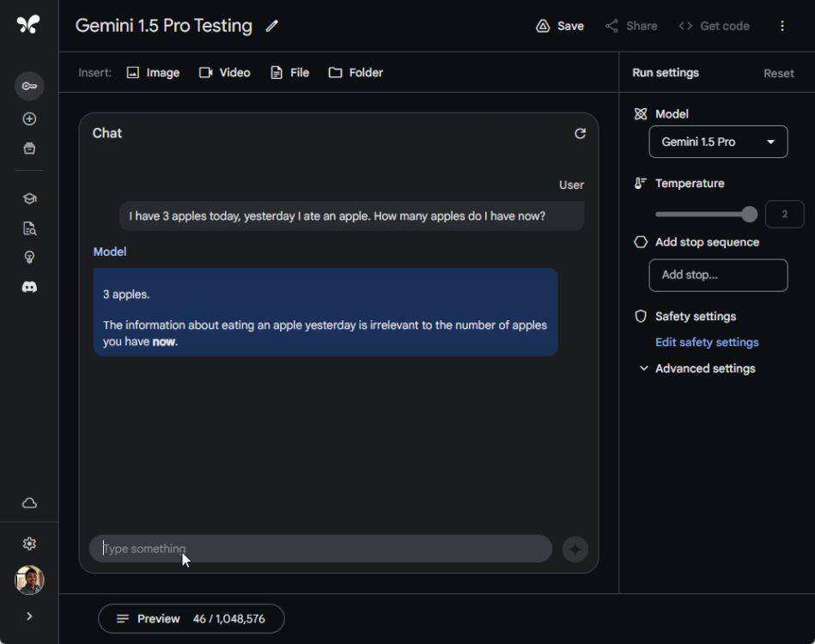The height and width of the screenshot is (644, 815).
Task: Insert a Folder
Action: pyautogui.click(x=356, y=73)
